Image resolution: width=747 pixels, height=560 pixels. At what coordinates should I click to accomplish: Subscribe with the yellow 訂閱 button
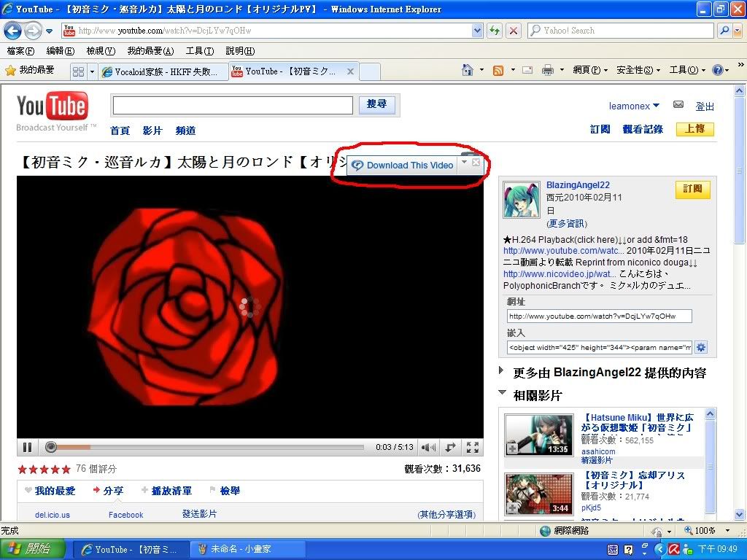[x=693, y=189]
